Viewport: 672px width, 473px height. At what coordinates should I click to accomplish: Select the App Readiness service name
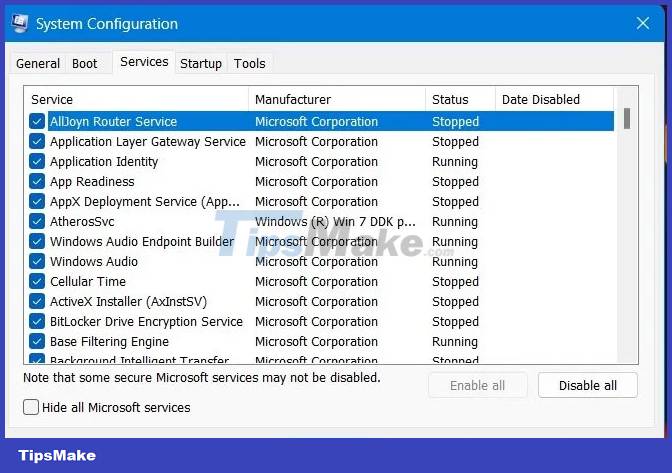pos(92,182)
